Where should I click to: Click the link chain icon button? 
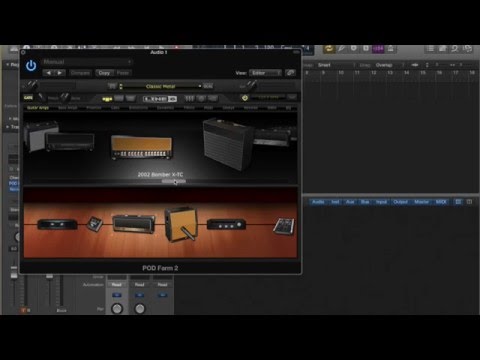(290, 72)
